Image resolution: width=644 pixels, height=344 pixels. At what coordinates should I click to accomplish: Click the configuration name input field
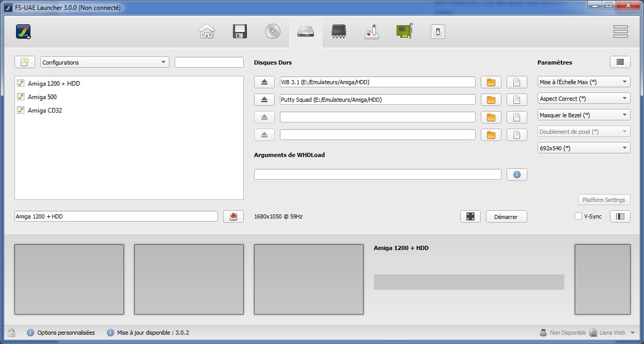(x=116, y=216)
